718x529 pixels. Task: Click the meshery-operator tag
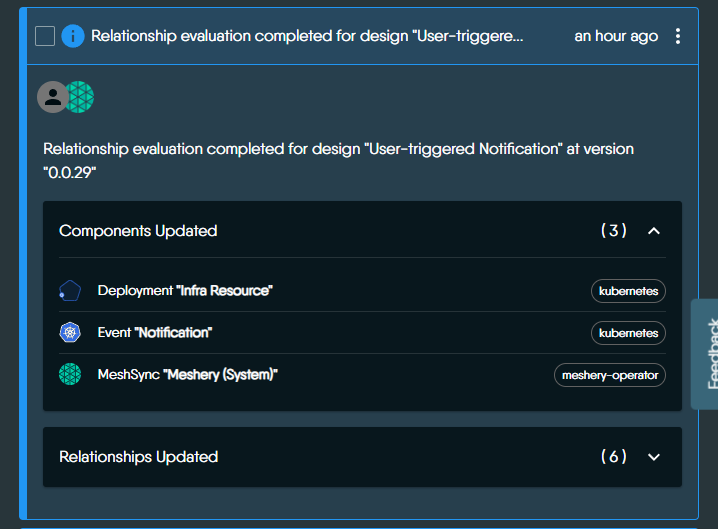(609, 375)
